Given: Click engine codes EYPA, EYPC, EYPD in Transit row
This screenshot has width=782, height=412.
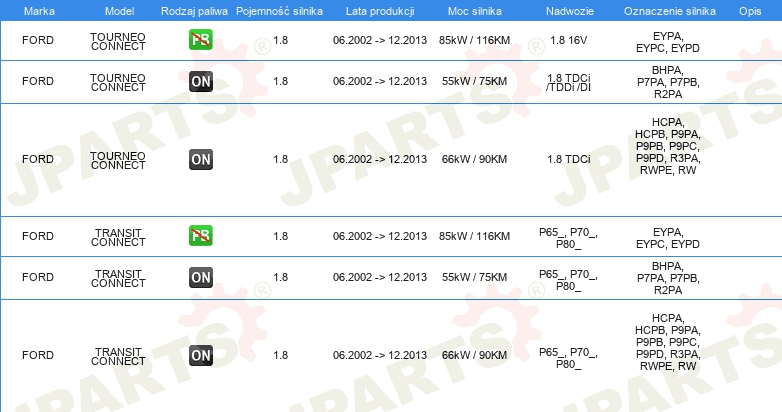Looking at the screenshot, I should (668, 238).
